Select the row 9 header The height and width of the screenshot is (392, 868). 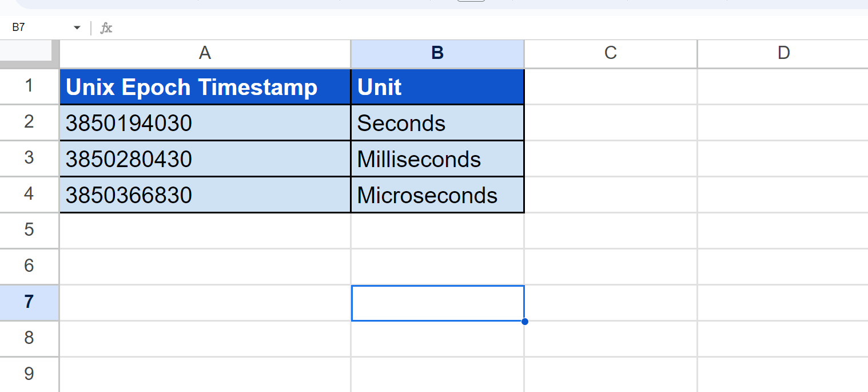click(x=29, y=374)
